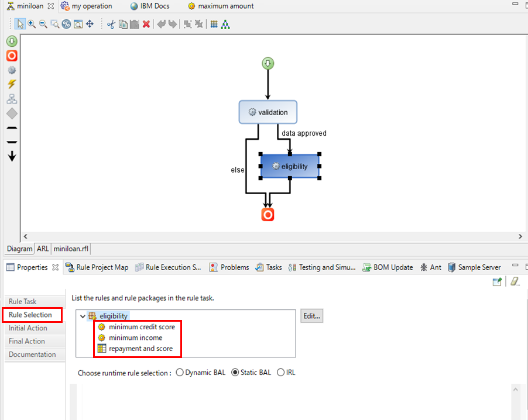Click the undo arrow icon
This screenshot has height=420, width=528.
click(162, 24)
